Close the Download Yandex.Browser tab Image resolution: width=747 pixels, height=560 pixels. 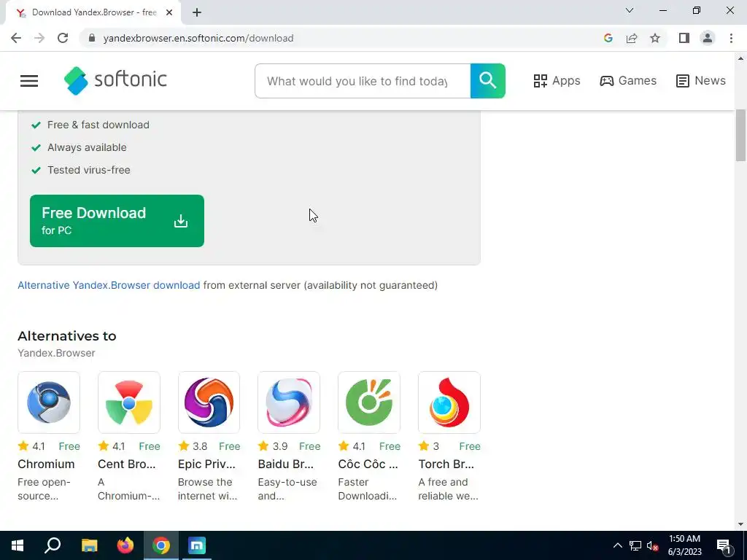[x=169, y=12]
